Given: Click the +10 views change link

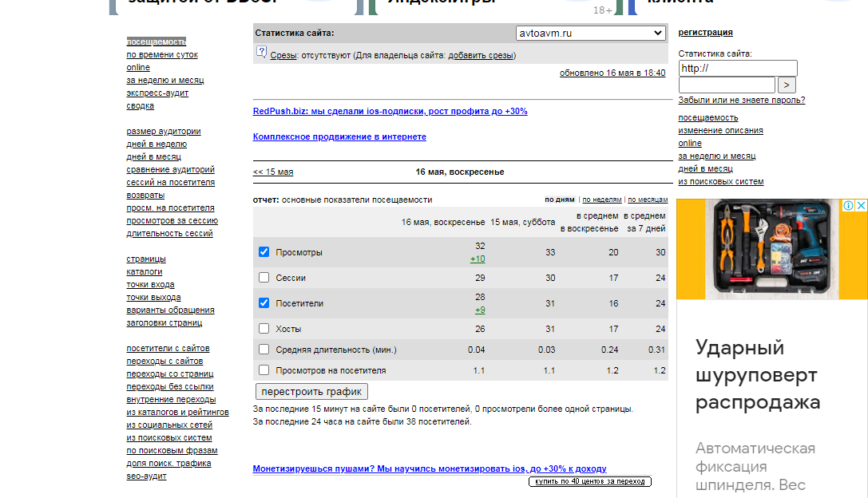Looking at the screenshot, I should pyautogui.click(x=478, y=259).
